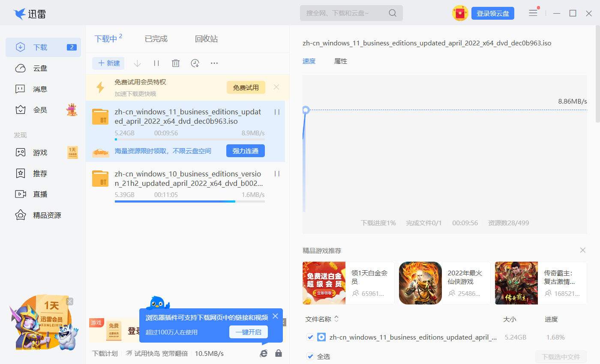600x364 pixels.
Task: Switch to the 已完成 tab
Action: click(x=156, y=39)
